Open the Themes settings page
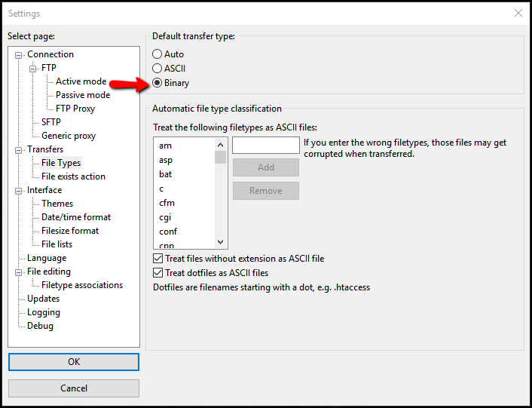Screen dimensions: 532x408 (57, 204)
